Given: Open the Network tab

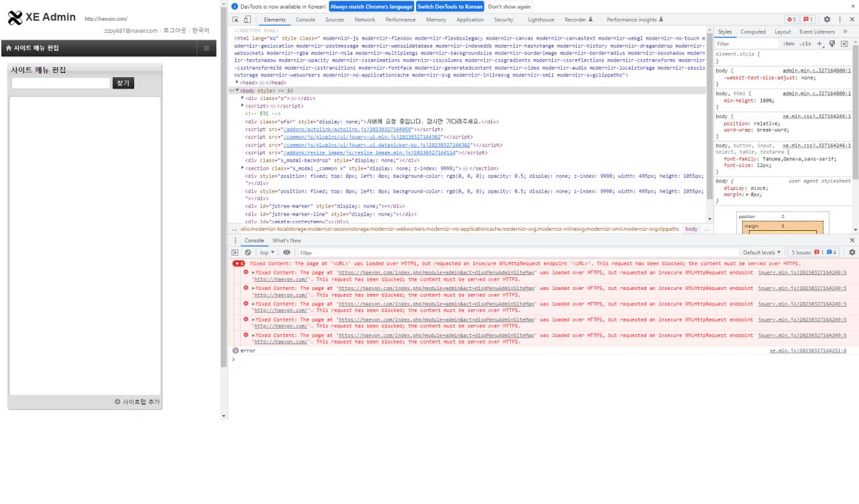Looking at the screenshot, I should tap(365, 20).
